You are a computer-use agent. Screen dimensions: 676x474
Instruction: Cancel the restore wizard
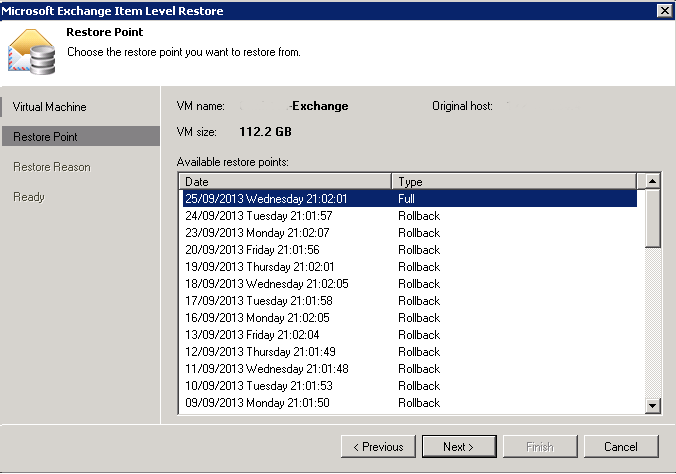[621, 446]
